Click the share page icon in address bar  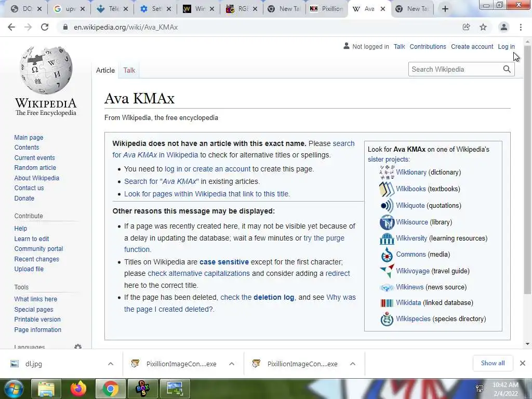tap(467, 27)
